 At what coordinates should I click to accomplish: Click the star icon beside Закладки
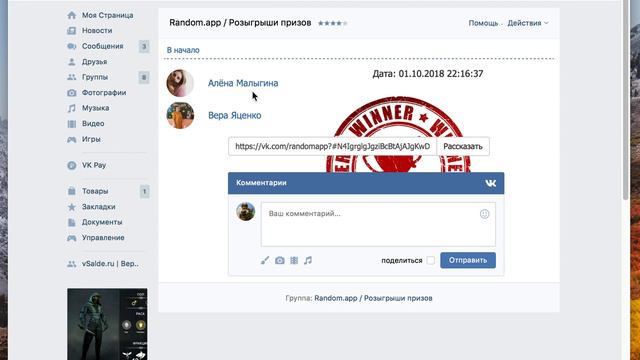pyautogui.click(x=71, y=207)
